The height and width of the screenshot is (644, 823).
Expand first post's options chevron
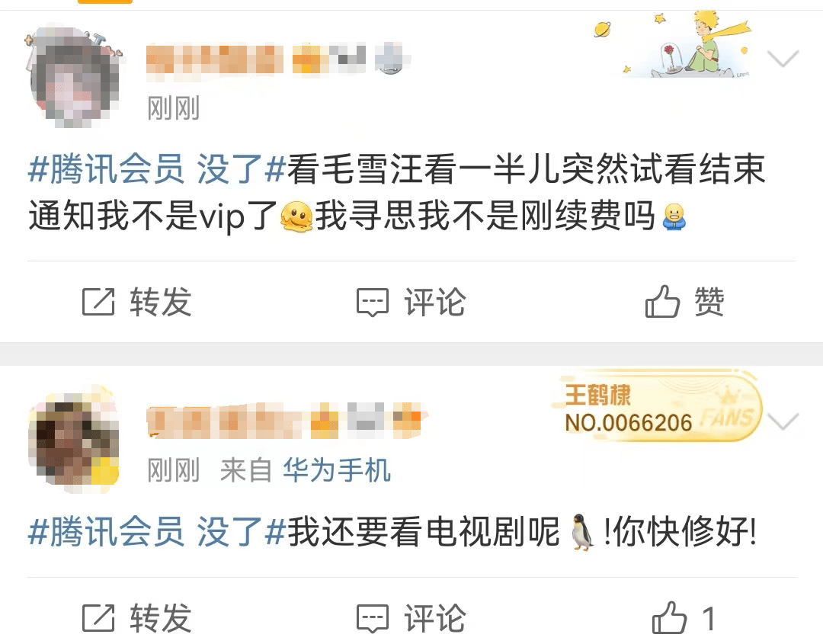pyautogui.click(x=783, y=58)
